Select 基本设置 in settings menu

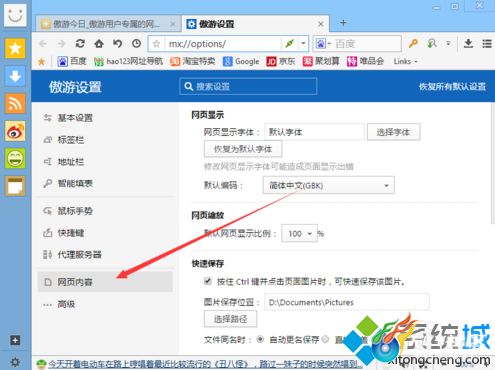pos(105,118)
